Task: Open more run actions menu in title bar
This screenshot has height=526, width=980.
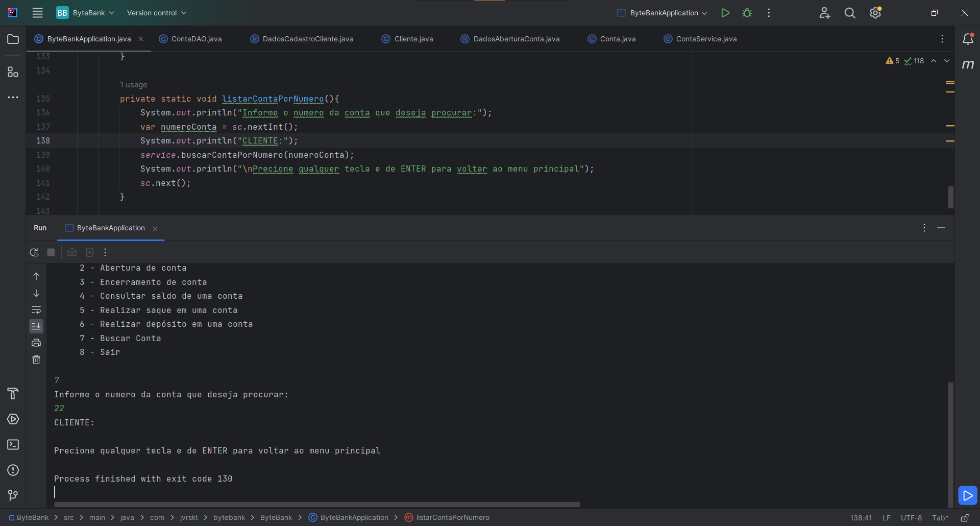Action: [769, 13]
